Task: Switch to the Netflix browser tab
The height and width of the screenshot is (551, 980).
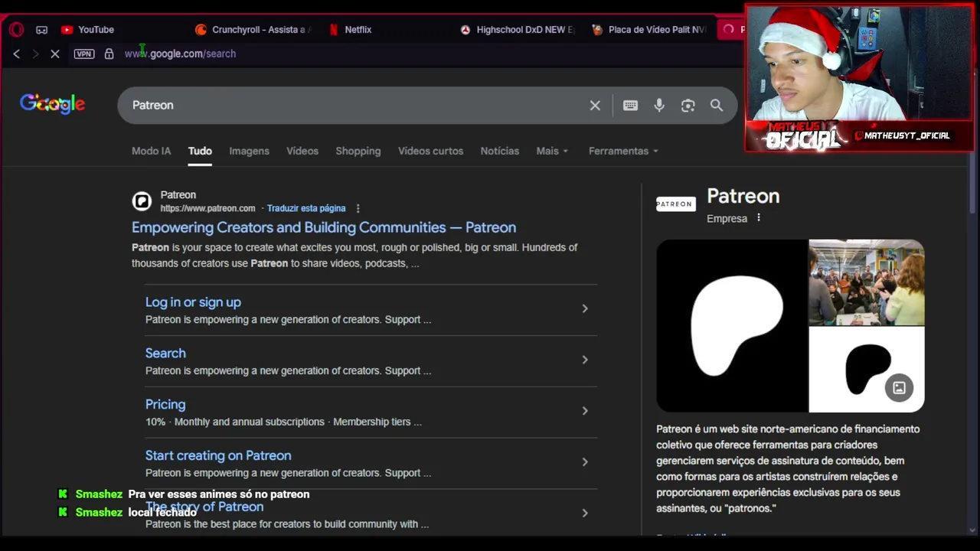Action: point(351,30)
